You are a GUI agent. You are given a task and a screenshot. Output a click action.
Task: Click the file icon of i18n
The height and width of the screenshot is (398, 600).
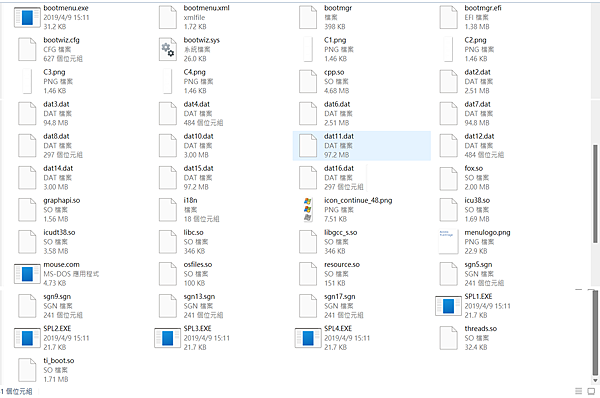click(x=168, y=210)
